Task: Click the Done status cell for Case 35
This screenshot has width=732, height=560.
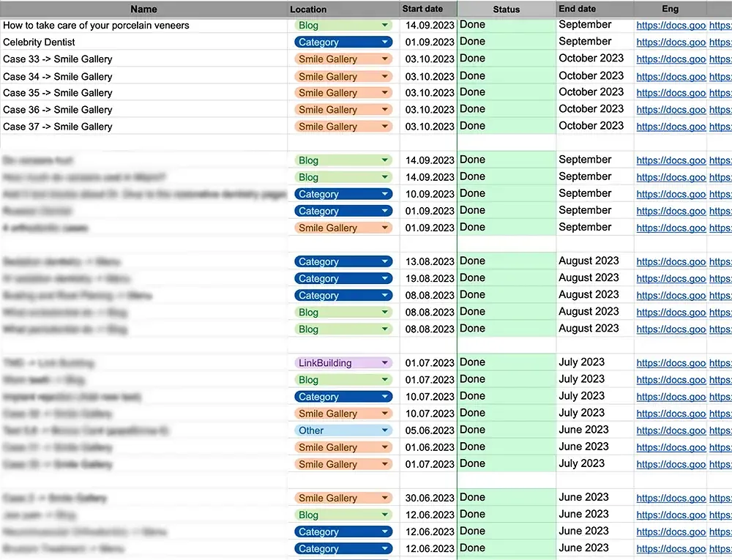Action: 506,92
